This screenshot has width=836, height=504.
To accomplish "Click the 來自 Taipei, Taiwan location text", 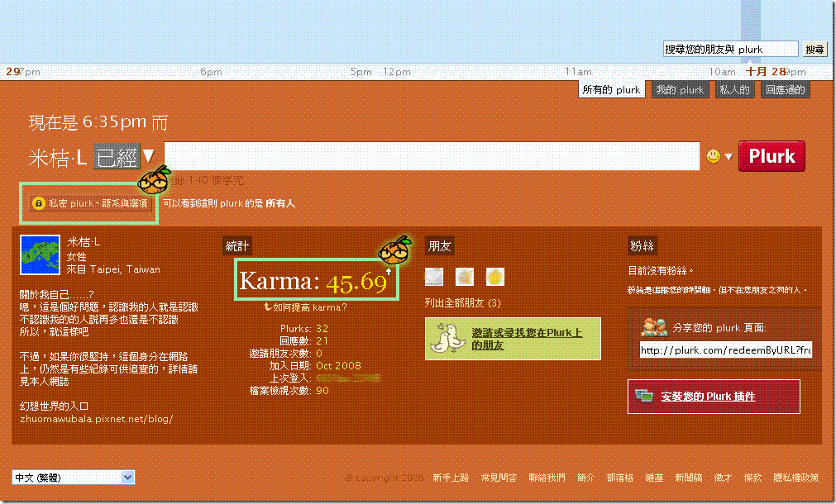I will pos(113,269).
